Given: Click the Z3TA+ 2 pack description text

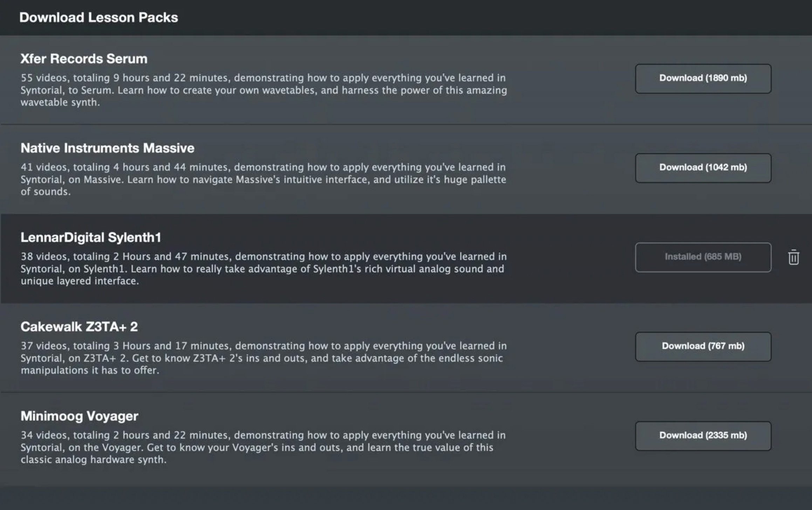Looking at the screenshot, I should coord(263,358).
